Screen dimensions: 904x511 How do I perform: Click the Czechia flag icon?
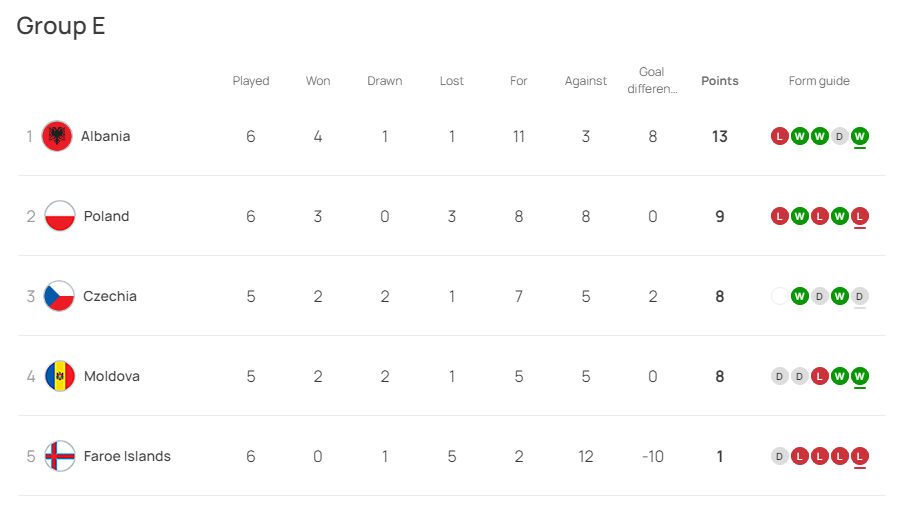point(59,296)
